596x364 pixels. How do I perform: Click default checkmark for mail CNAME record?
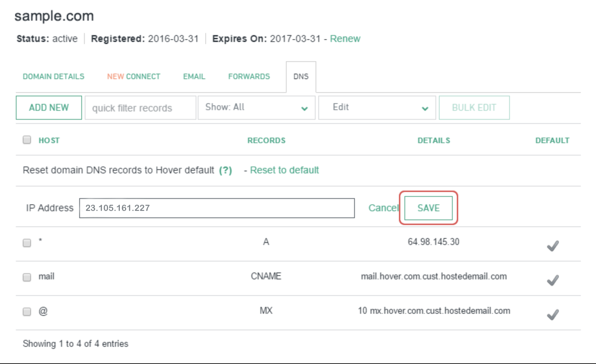[553, 280]
